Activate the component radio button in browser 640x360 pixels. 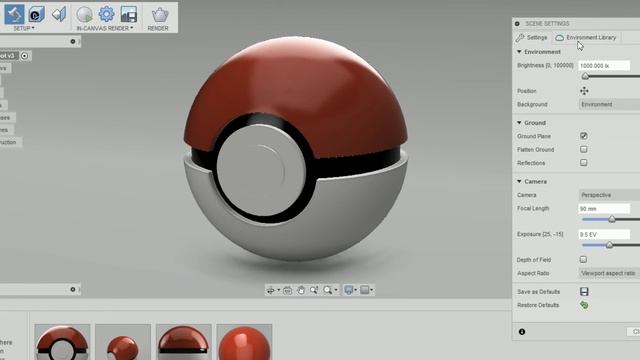tap(24, 56)
